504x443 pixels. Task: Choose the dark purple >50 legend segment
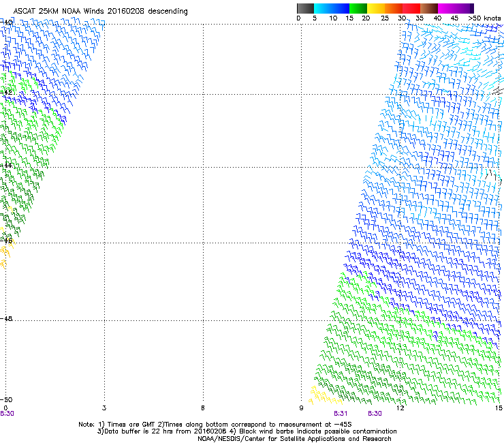[x=471, y=8]
